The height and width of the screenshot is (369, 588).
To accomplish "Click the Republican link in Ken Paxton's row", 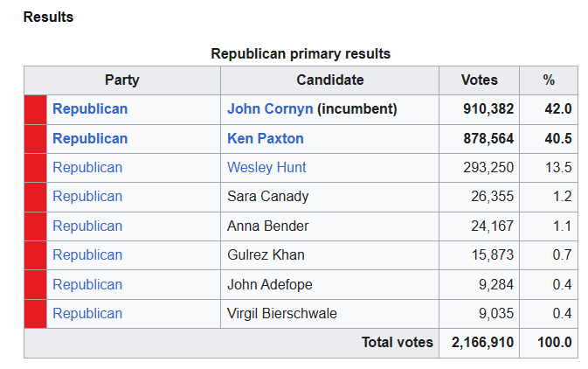I will pyautogui.click(x=90, y=138).
